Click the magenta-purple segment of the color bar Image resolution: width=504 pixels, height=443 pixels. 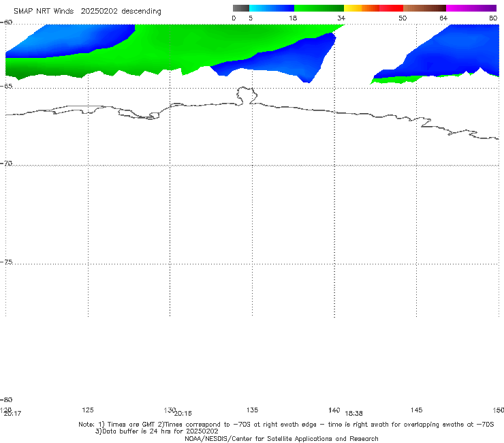pyautogui.click(x=471, y=8)
